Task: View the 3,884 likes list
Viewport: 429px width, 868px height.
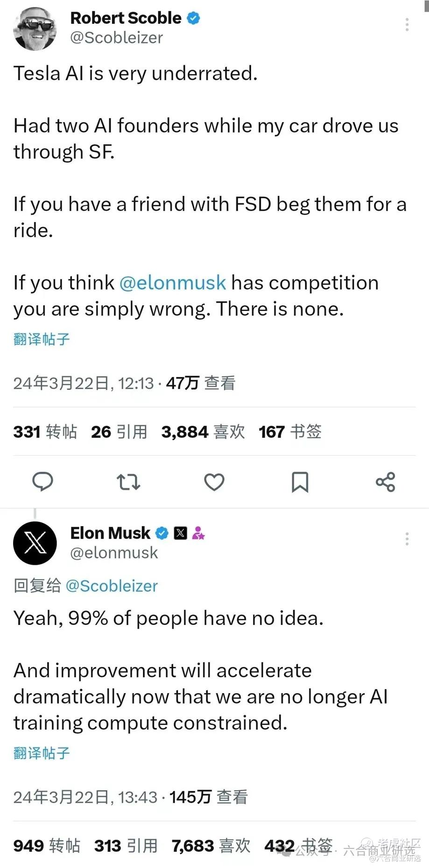Action: [203, 432]
